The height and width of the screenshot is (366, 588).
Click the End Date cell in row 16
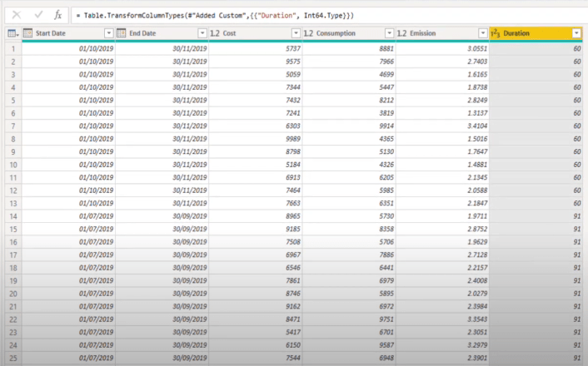[x=162, y=242]
